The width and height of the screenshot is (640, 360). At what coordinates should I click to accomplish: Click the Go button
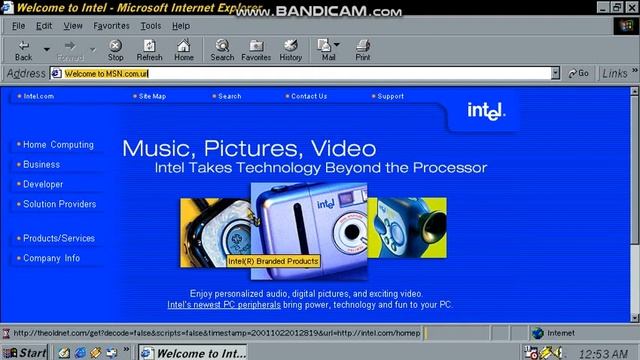click(x=579, y=73)
